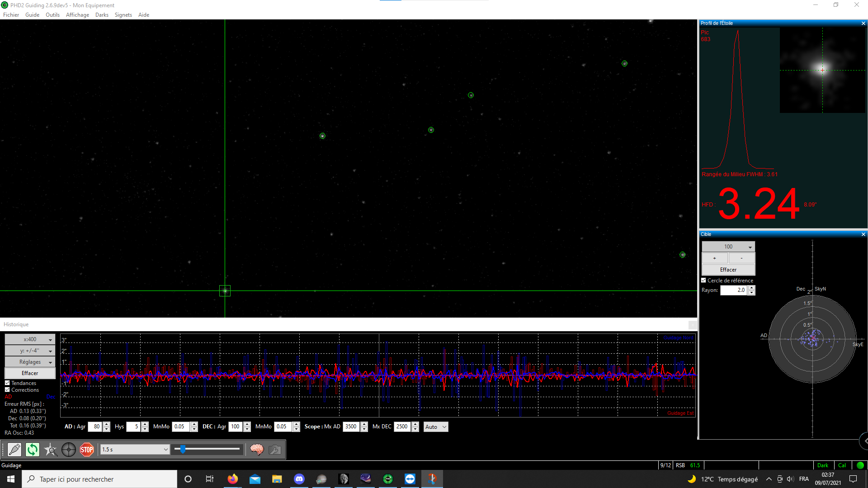Click the Rayon 2.0 input field
868x488 pixels.
tap(734, 291)
